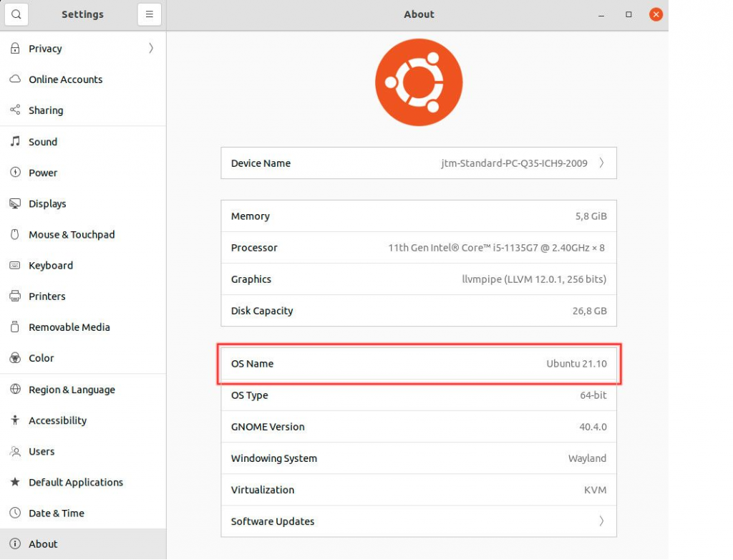
Task: Click the Graphics llvmpipe value
Action: point(534,279)
